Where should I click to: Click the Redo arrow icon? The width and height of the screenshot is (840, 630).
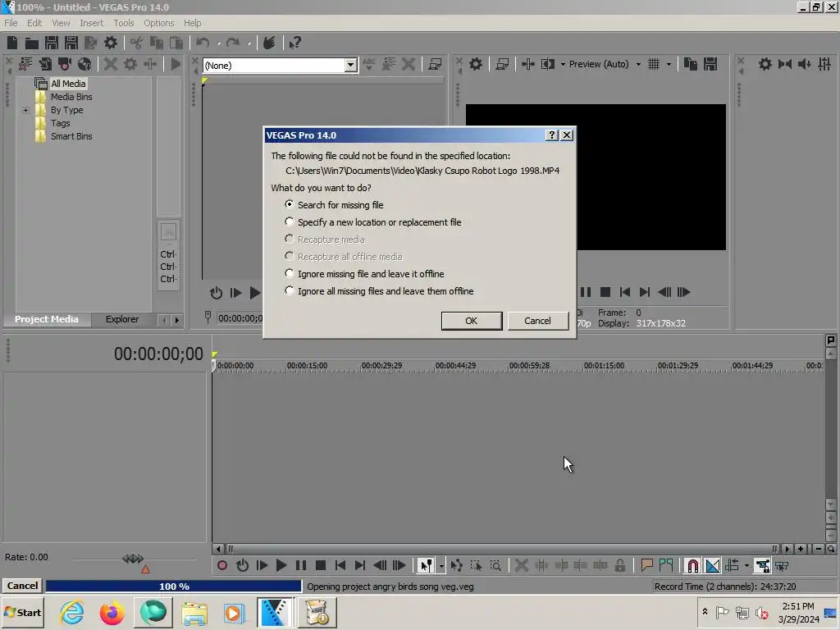tap(232, 43)
